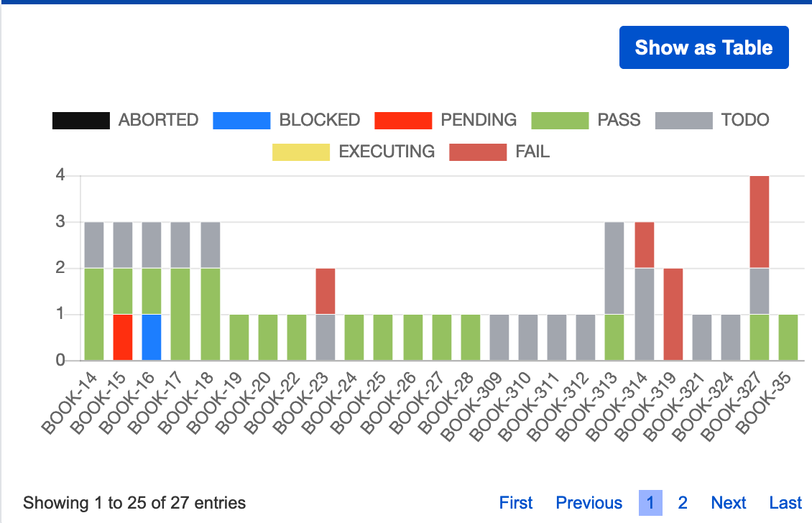812x523 pixels.
Task: Toggle the BLOCKED legend entry
Action: click(x=319, y=120)
